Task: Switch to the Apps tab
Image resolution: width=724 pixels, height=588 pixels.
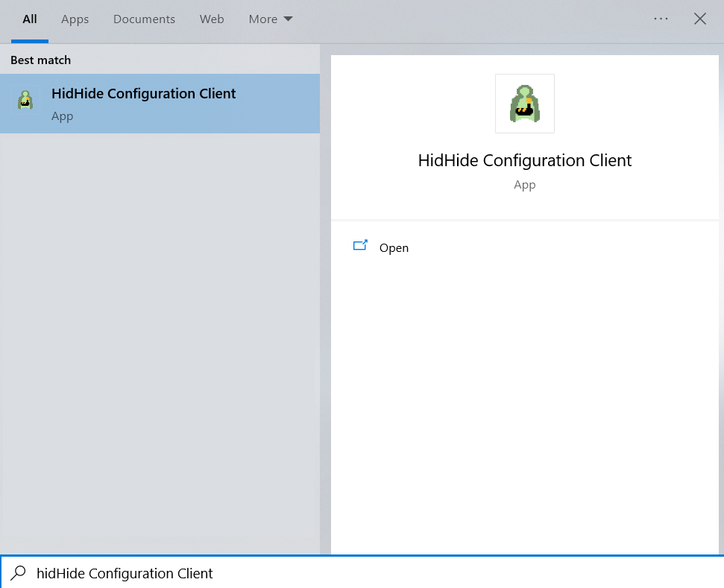Action: click(75, 19)
